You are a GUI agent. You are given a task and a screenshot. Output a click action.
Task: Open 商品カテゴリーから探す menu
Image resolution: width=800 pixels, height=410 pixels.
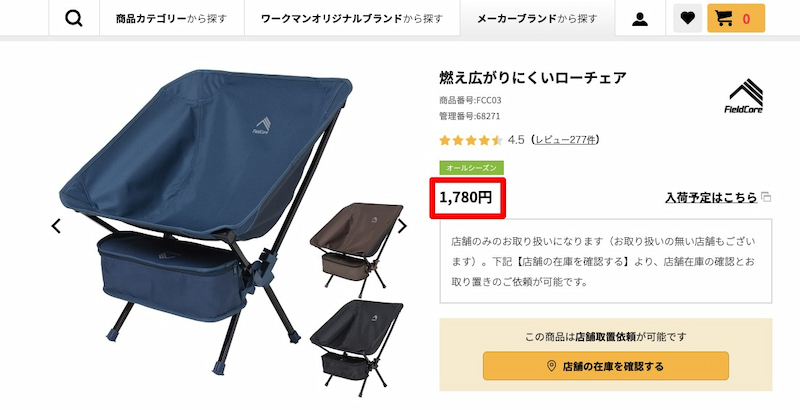point(171,19)
